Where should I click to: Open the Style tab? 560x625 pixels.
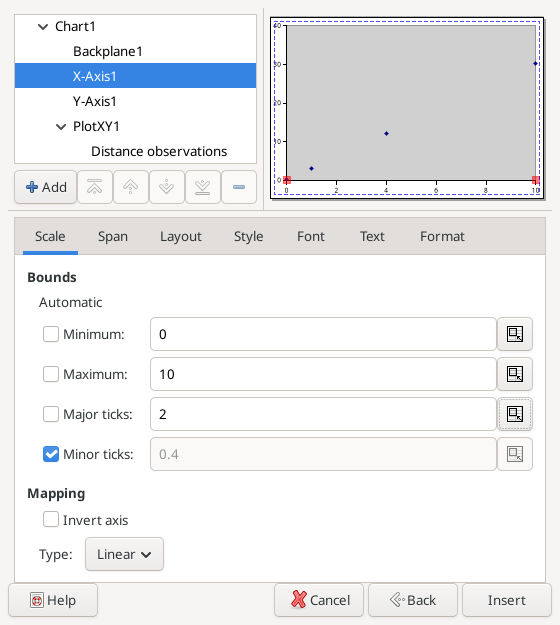pos(248,236)
